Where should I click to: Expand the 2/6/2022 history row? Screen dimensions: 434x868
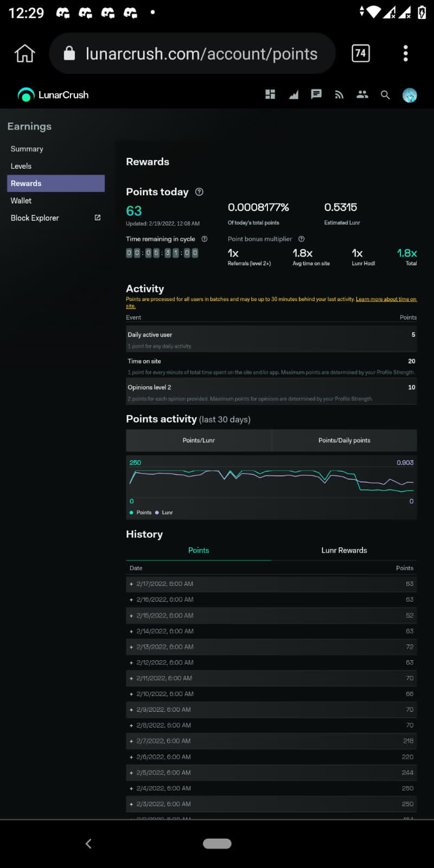pos(271,757)
